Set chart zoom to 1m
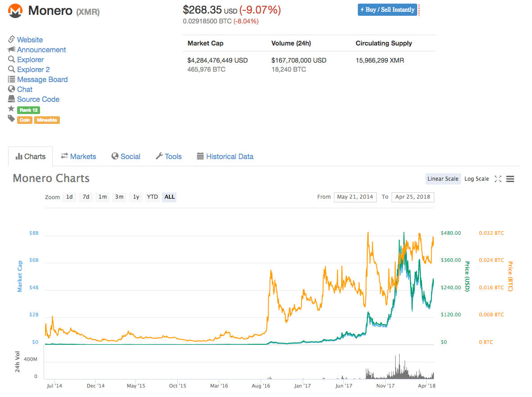The width and height of the screenshot is (532, 397). click(103, 197)
